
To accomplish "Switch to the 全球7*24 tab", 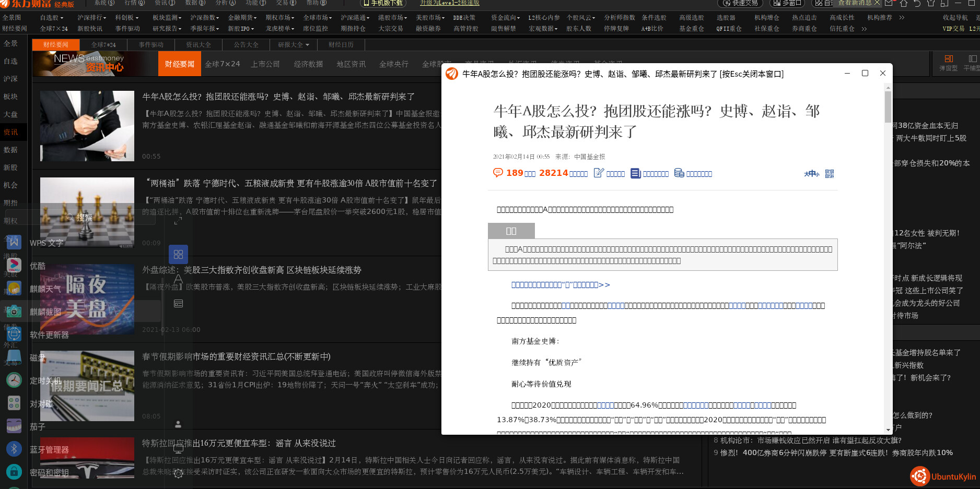I will 104,45.
